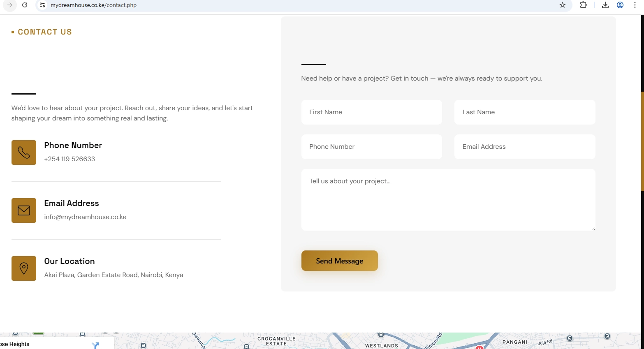Click the gold envelope email icon

point(24,210)
